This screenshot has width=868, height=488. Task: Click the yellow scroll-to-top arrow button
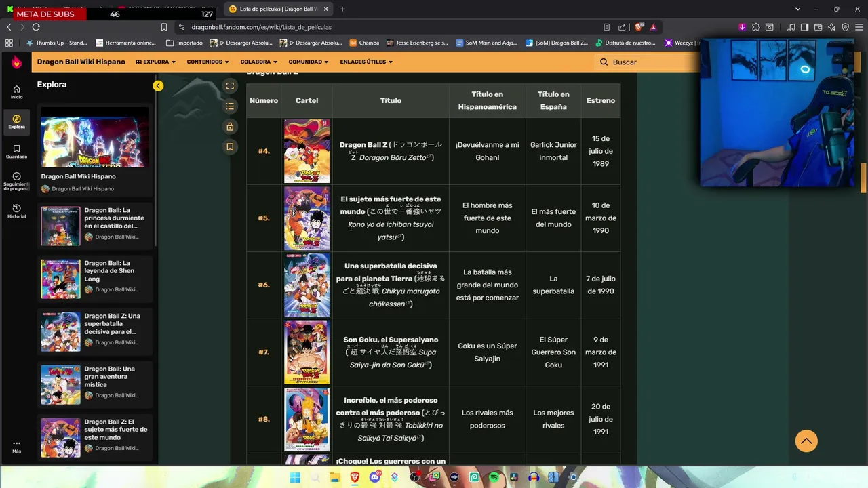[806, 441]
